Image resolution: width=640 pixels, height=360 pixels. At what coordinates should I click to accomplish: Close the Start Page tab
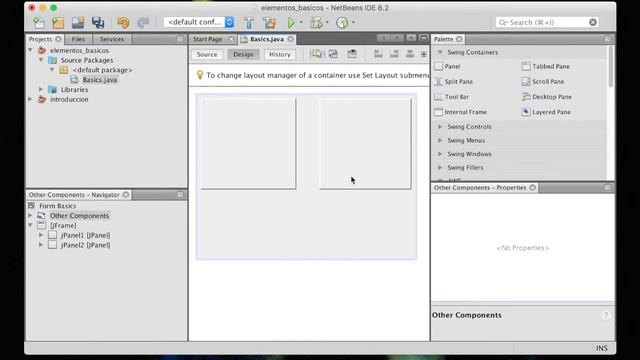pyautogui.click(x=231, y=39)
